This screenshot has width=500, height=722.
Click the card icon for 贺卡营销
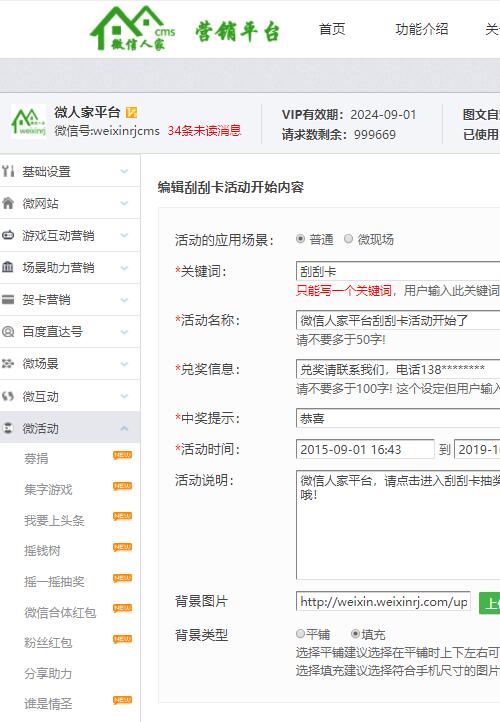[8, 299]
